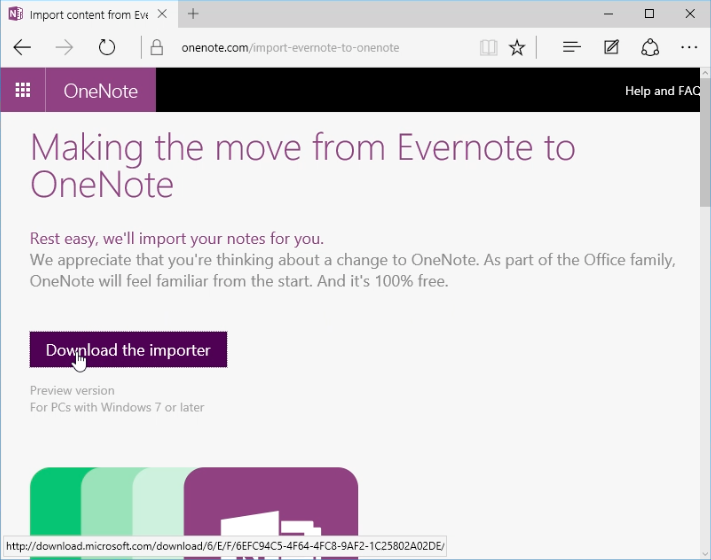
Task: Click the forward navigation arrow
Action: 64,47
